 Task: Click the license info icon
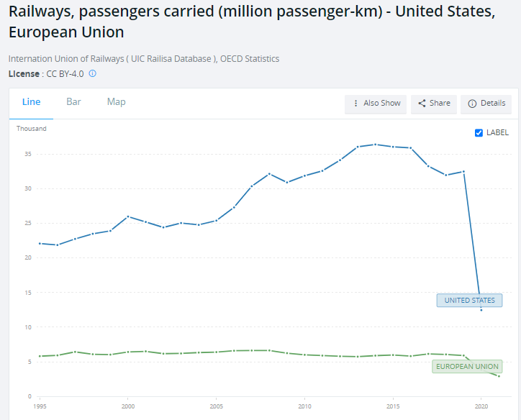coord(92,73)
